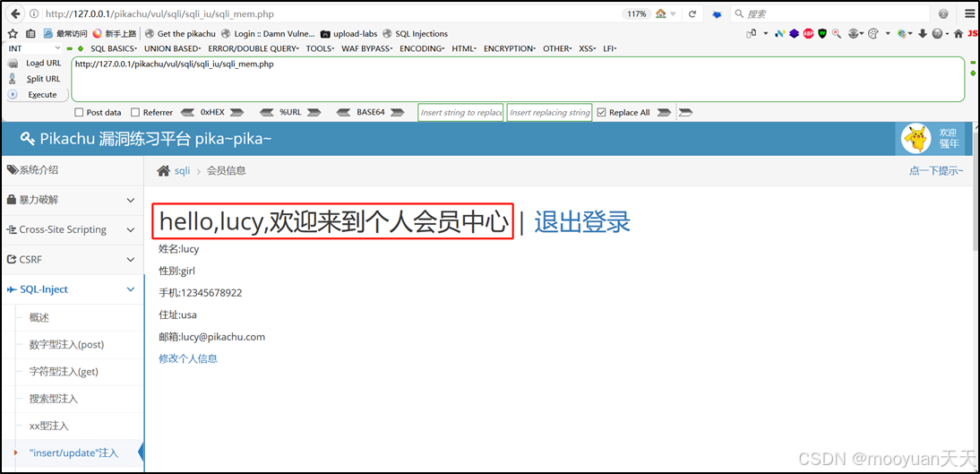Click the house icon in sqli breadcrumb
The width and height of the screenshot is (980, 474).
coord(163,171)
